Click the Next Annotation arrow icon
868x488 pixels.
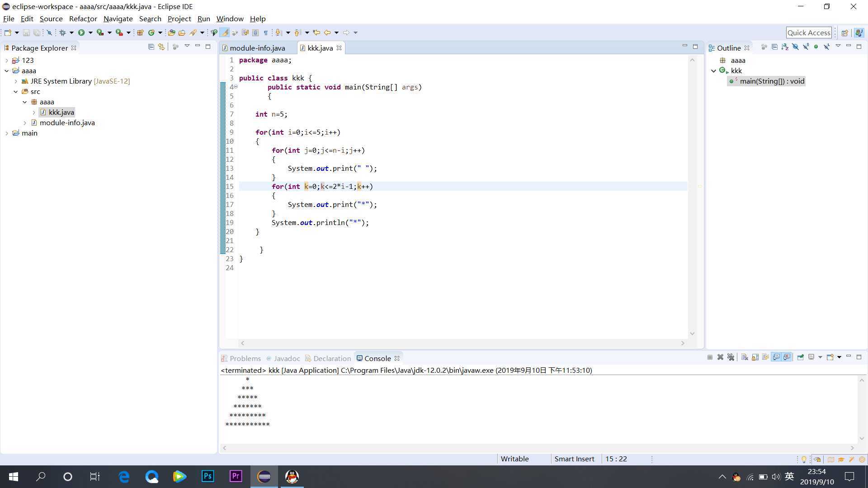click(x=278, y=33)
